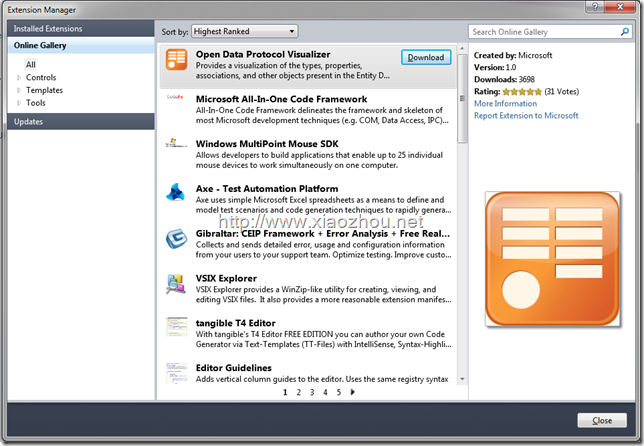Click the Microsoft All-In-One Code Framework icon
This screenshot has height=446, width=644.
tap(175, 97)
